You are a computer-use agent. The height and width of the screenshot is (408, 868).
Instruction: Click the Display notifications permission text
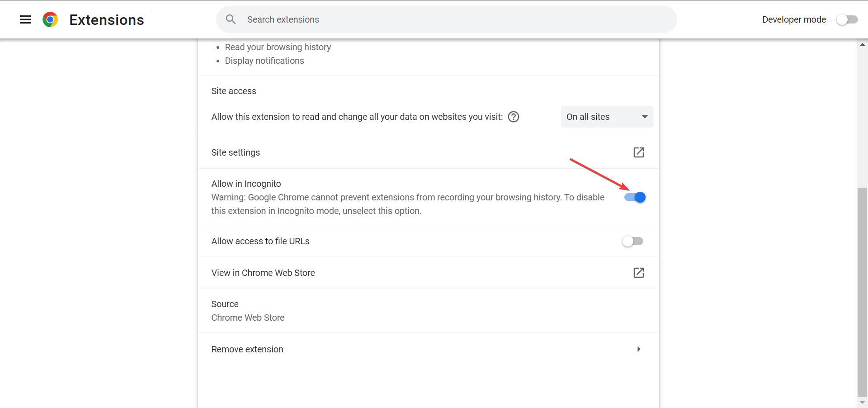[x=264, y=61]
